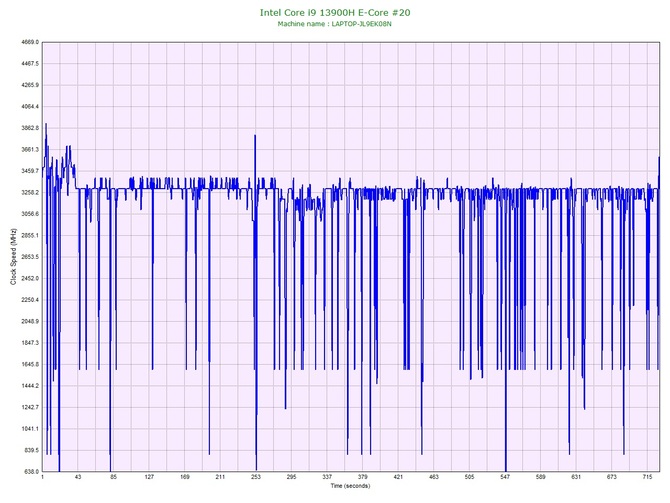Click the x-axis tick label 295
This screenshot has width=670, height=503.
coord(291,477)
